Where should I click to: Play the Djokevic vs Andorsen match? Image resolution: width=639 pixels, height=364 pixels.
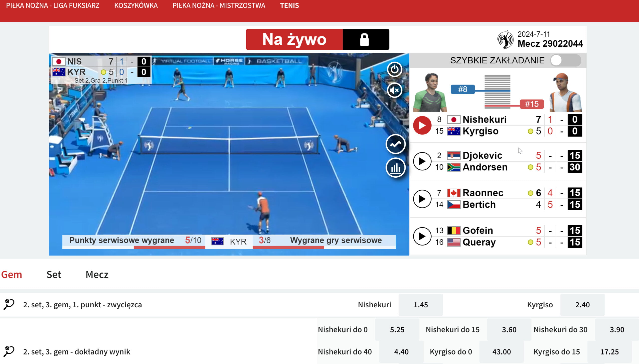click(x=422, y=161)
